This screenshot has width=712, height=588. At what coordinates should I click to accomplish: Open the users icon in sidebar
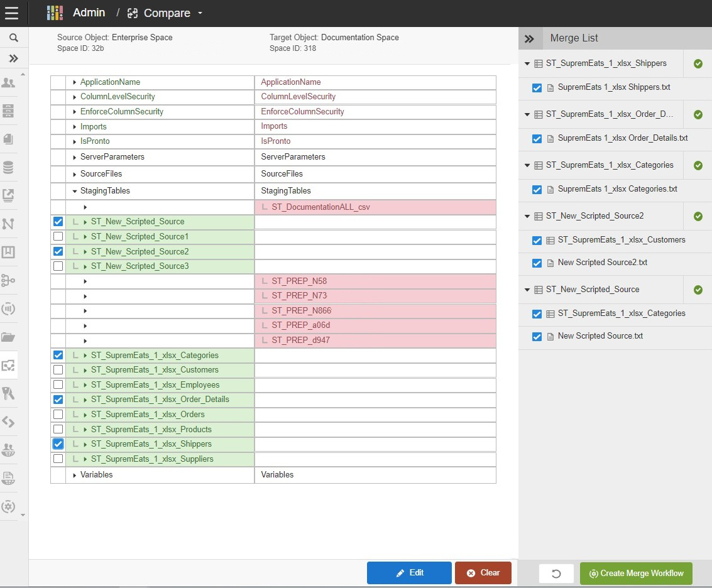9,82
